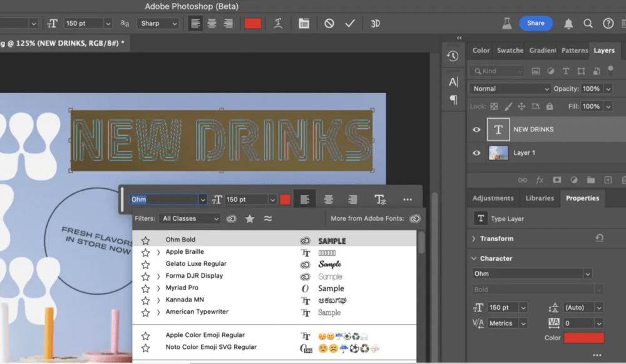This screenshot has height=364, width=626.
Task: Expand the Transform section
Action: [474, 238]
